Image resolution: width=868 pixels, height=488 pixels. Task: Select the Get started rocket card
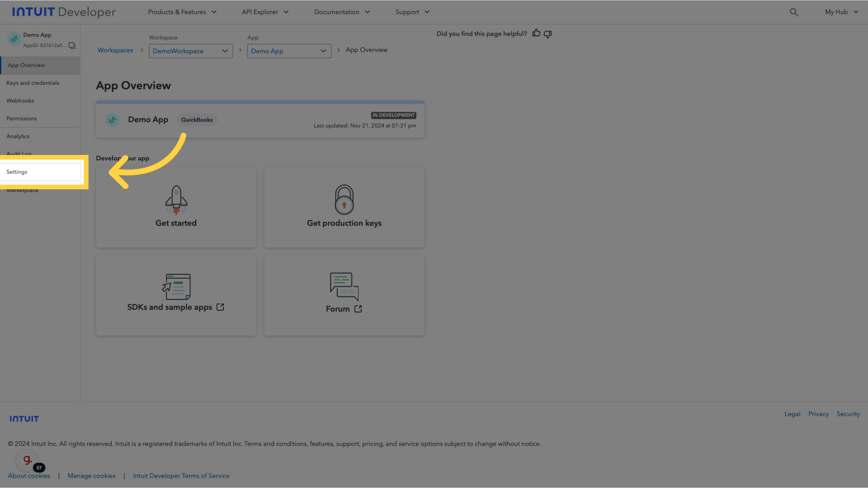tap(176, 207)
